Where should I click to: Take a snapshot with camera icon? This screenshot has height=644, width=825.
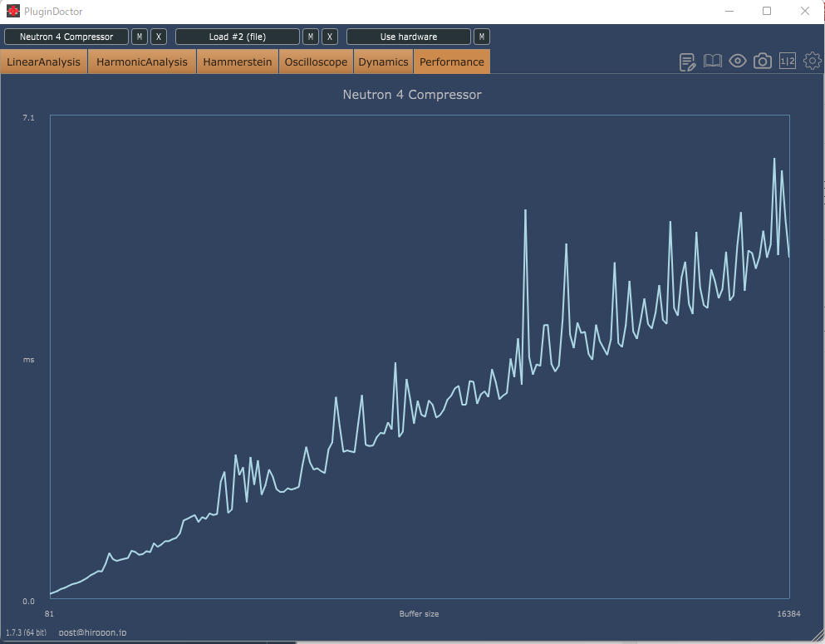(x=763, y=61)
